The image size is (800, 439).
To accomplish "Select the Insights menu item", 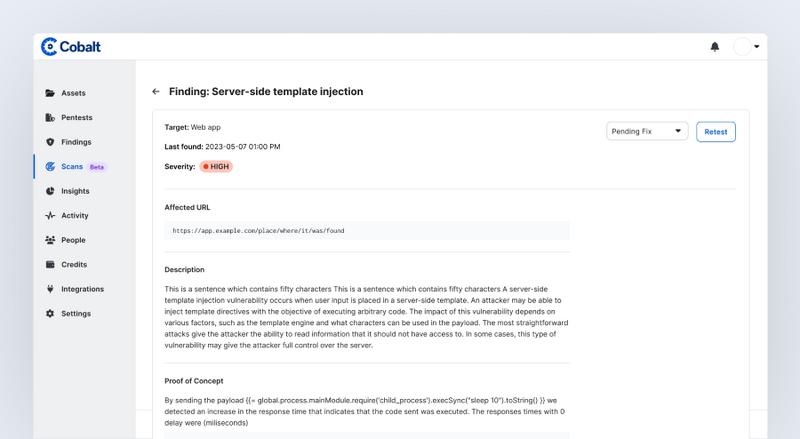I will tap(75, 191).
